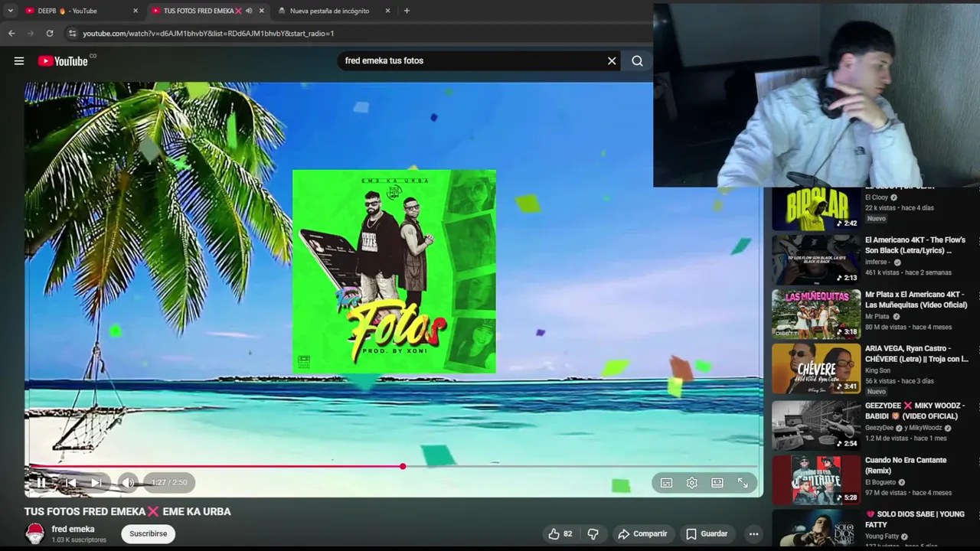The width and height of the screenshot is (980, 551).
Task: Open GEEZYDEE MIKY WOODZ BABIDI title
Action: (x=915, y=411)
